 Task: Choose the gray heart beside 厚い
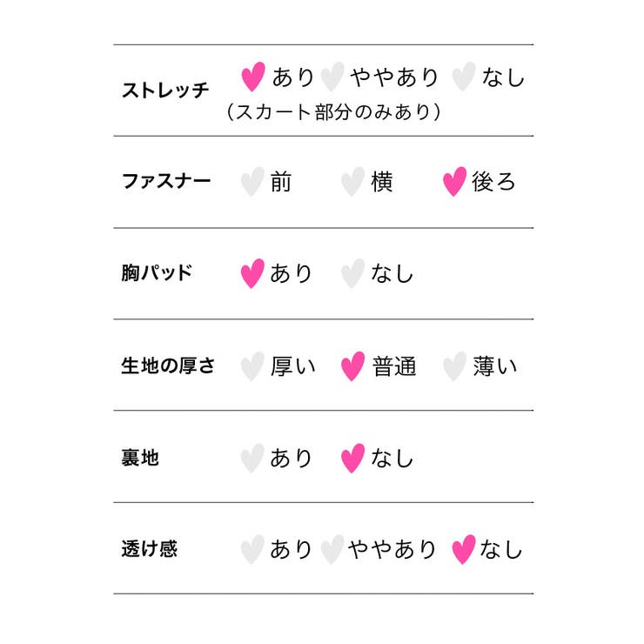click(252, 366)
